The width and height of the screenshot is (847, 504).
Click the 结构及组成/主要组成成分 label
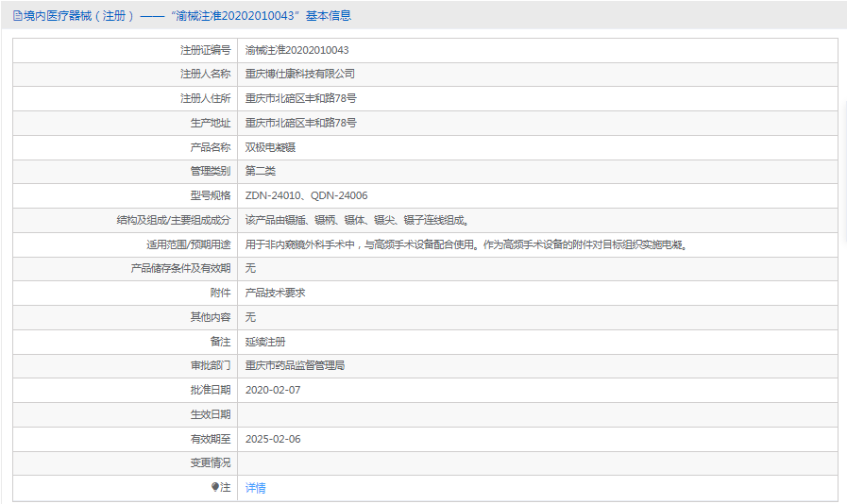(x=174, y=220)
